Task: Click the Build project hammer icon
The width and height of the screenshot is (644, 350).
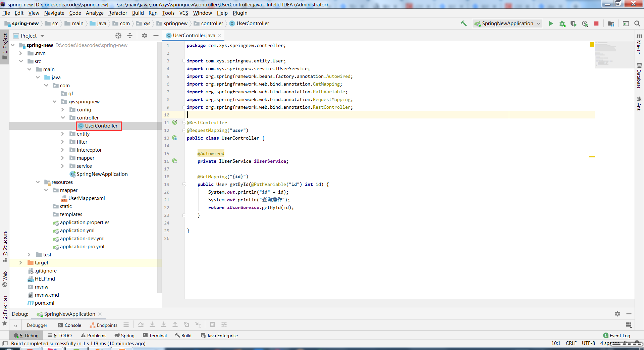Action: click(464, 23)
